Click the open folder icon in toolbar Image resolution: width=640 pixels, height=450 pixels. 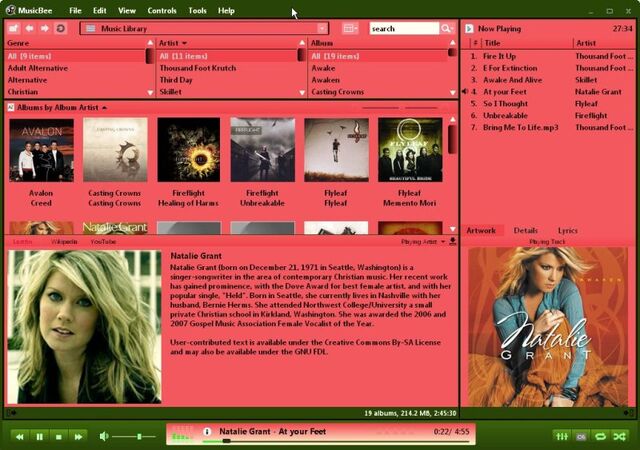click(x=14, y=28)
